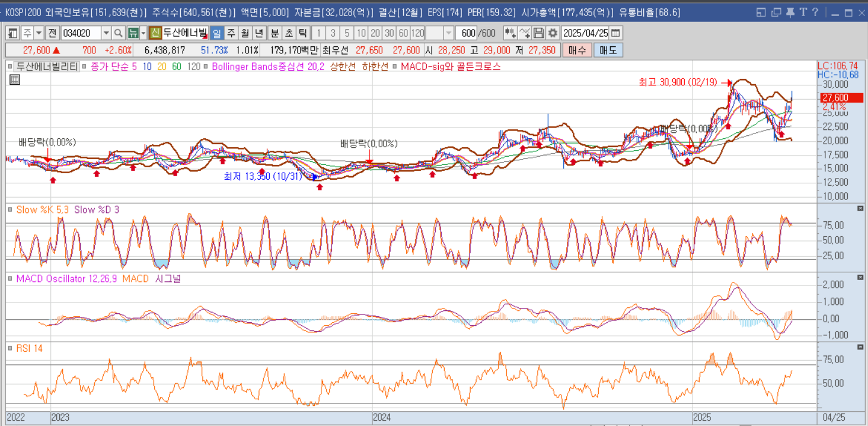This screenshot has height=426, width=868.
Task: Open help with the question mark icon
Action: [815, 12]
